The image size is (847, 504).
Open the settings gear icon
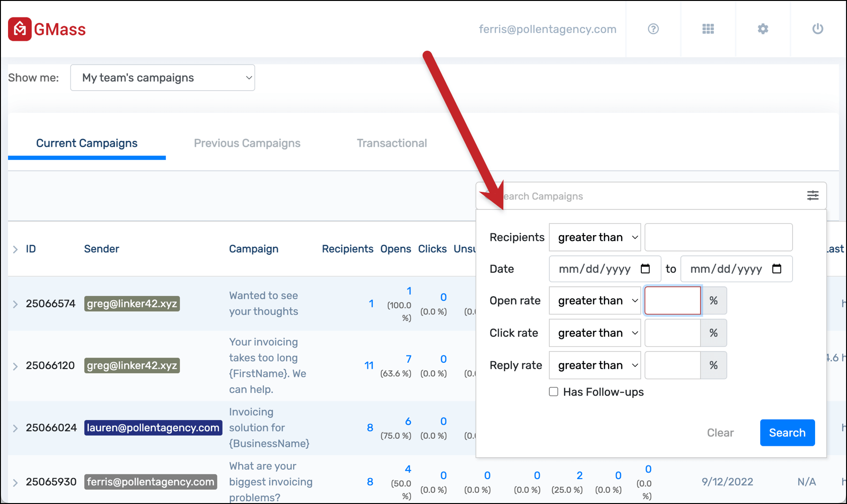coord(763,29)
